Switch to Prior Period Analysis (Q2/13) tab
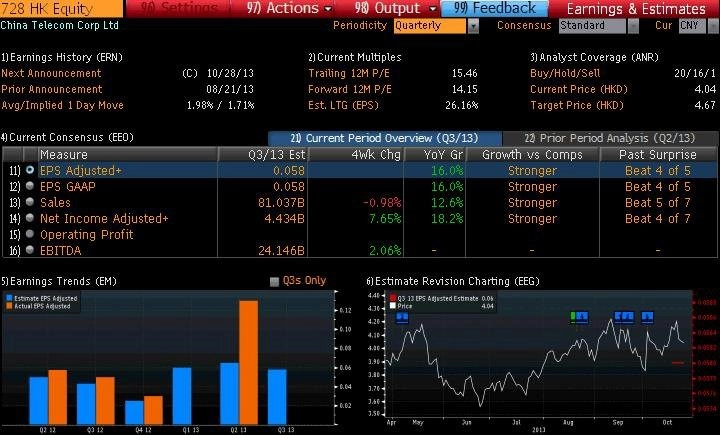The height and width of the screenshot is (435, 720). (x=610, y=138)
